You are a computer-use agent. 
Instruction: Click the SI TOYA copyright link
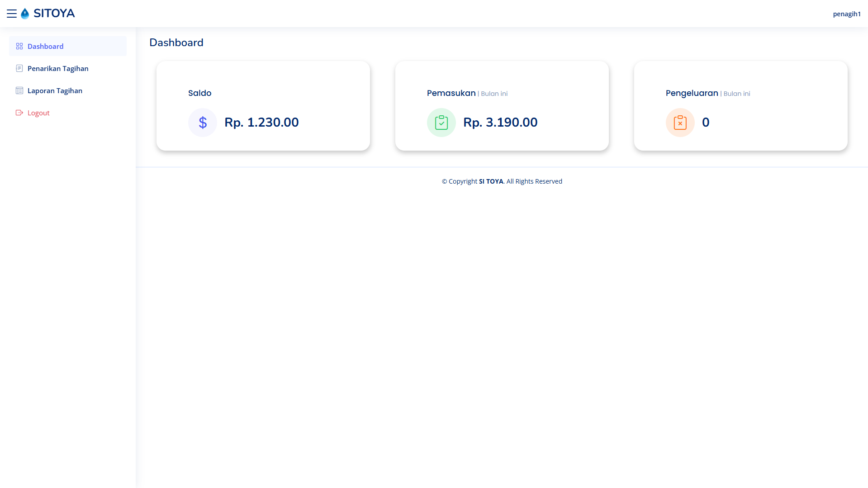pyautogui.click(x=491, y=181)
